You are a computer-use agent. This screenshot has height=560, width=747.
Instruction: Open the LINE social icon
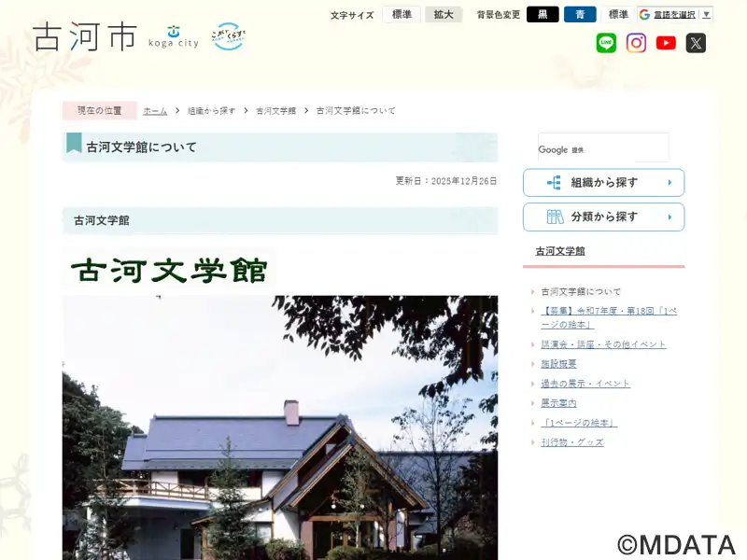606,43
